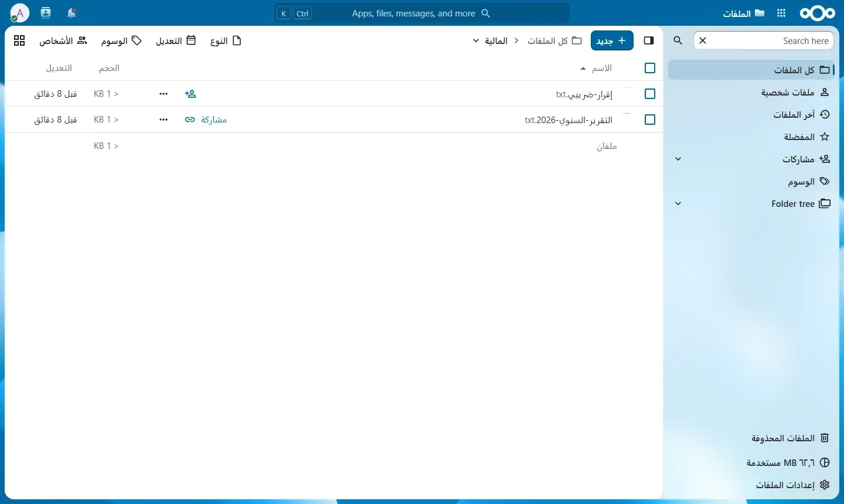Open file إقرار-ضريبي.txt

click(584, 94)
